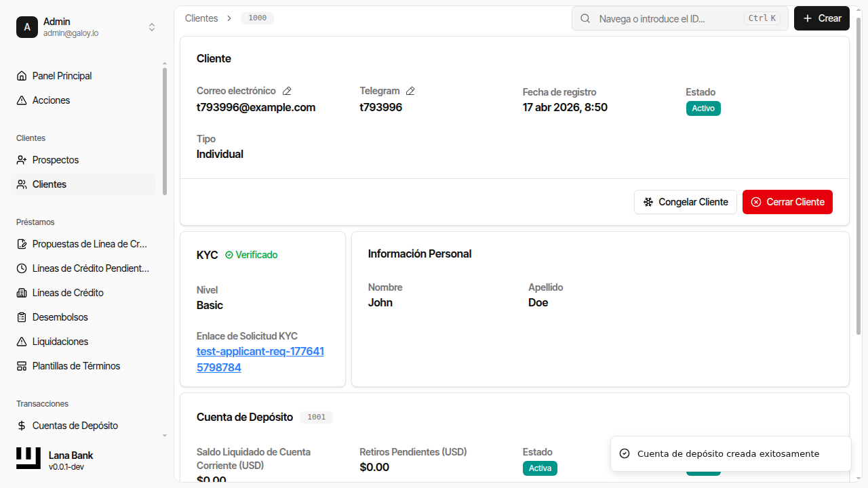Click the Acciones warning triangle icon

click(x=22, y=100)
